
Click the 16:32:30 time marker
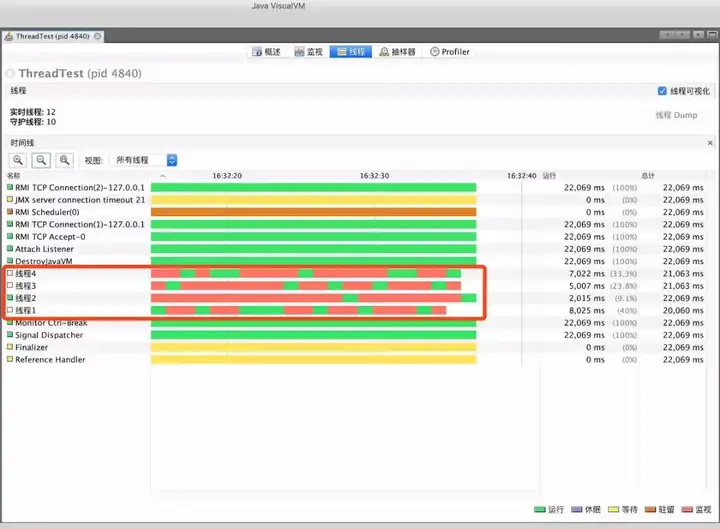tap(374, 175)
